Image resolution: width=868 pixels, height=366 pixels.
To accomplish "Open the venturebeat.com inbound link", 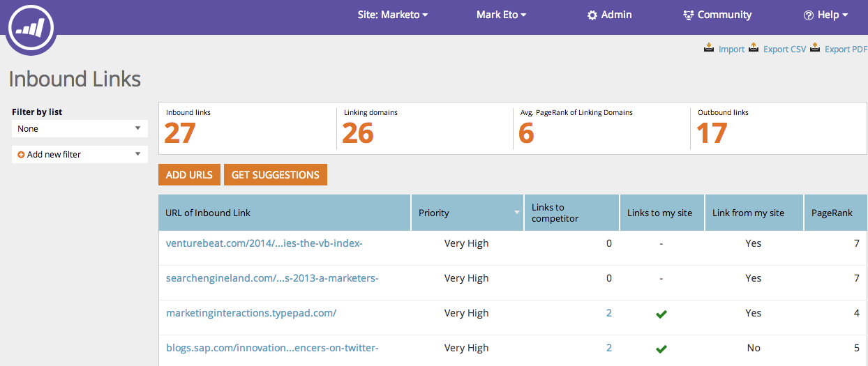I will pyautogui.click(x=264, y=243).
